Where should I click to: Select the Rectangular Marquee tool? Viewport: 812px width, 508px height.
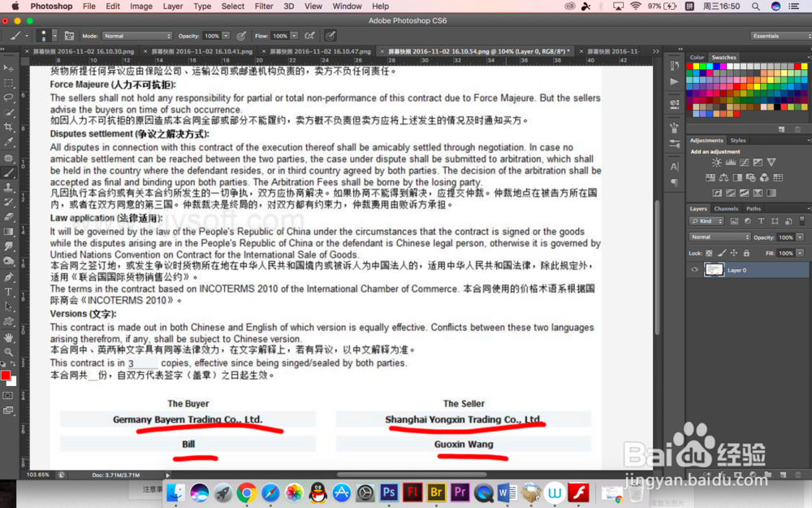coord(9,83)
